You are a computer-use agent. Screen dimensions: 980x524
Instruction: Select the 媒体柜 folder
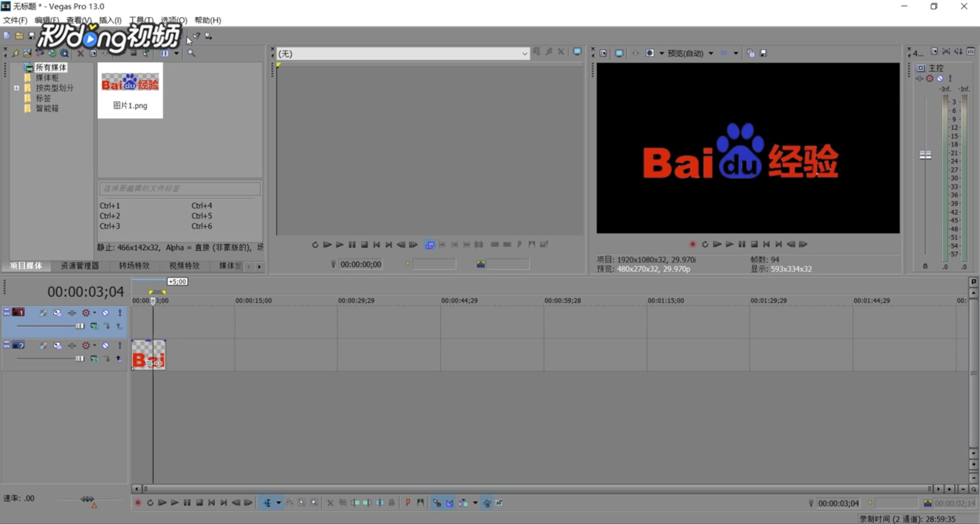[x=46, y=78]
